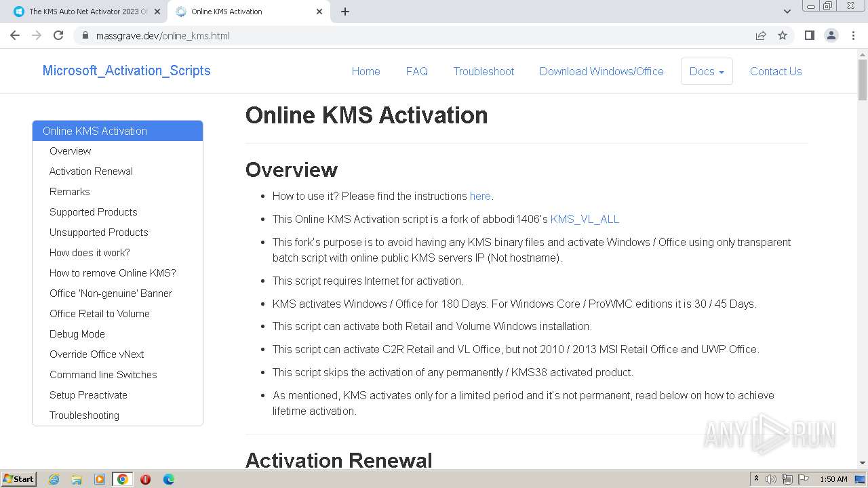Open the red Opera taskbar icon
Viewport: 868px width, 488px height.
(145, 479)
